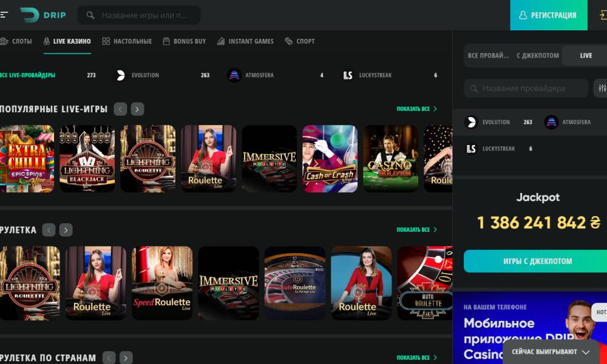The image size is (607, 364).
Task: Switch to the СПОРТ tab
Action: tap(300, 41)
